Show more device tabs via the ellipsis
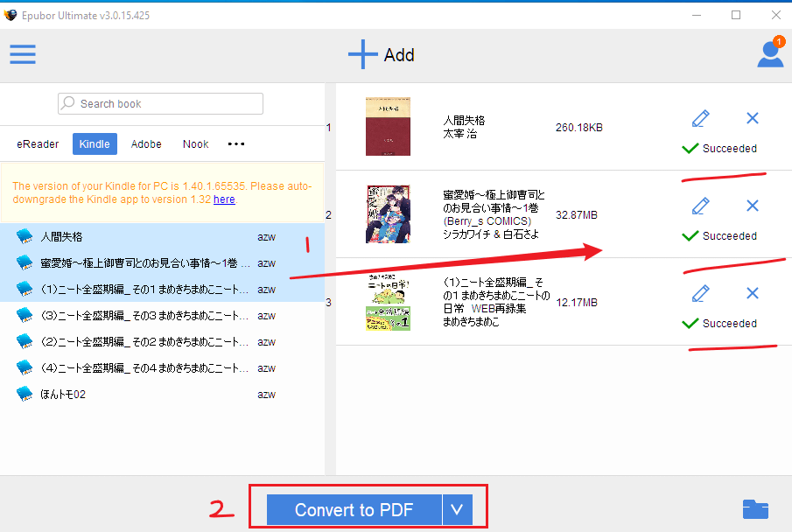 [x=236, y=144]
